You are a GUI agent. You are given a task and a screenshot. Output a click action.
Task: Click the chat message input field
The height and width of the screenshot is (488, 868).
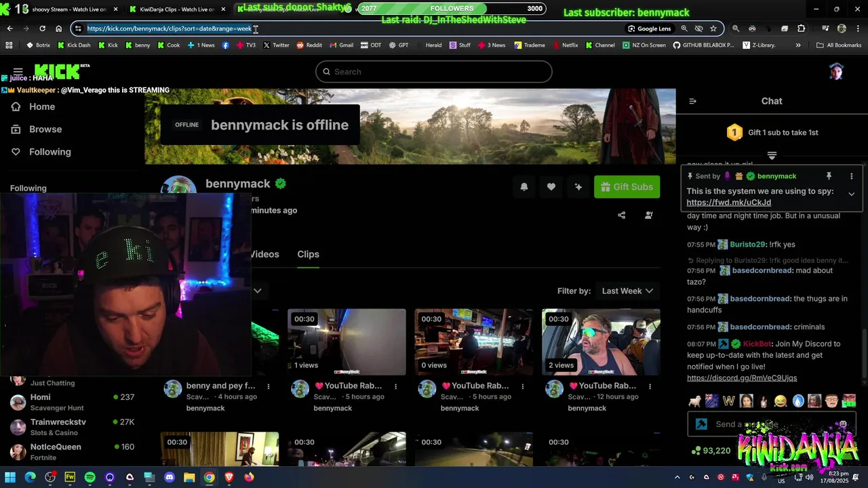(772, 424)
